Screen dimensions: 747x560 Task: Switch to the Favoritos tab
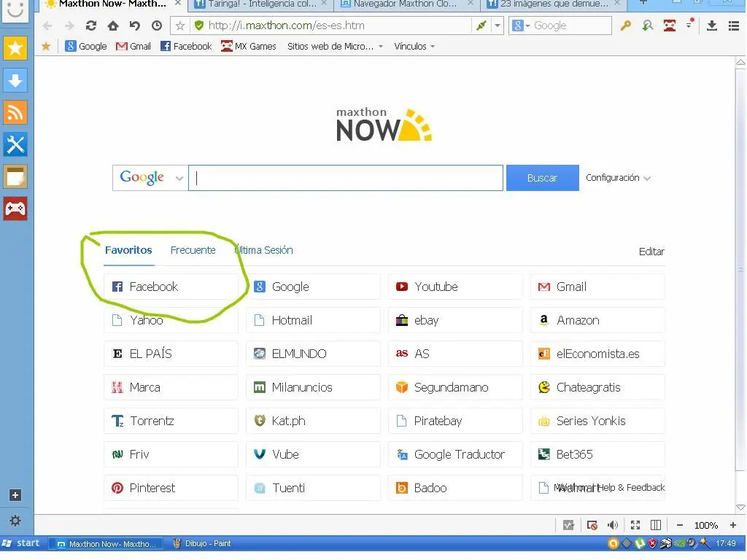[128, 250]
